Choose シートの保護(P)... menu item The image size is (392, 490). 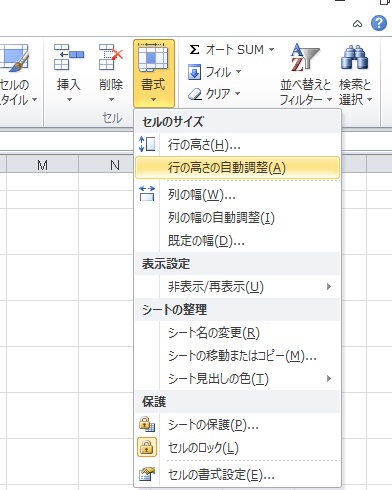[x=237, y=424]
